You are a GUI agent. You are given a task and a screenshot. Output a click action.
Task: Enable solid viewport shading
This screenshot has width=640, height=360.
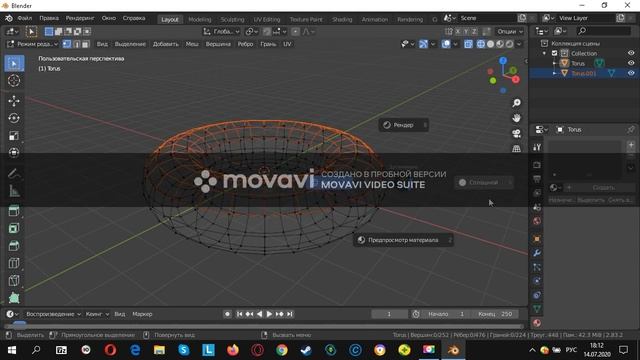tap(490, 44)
